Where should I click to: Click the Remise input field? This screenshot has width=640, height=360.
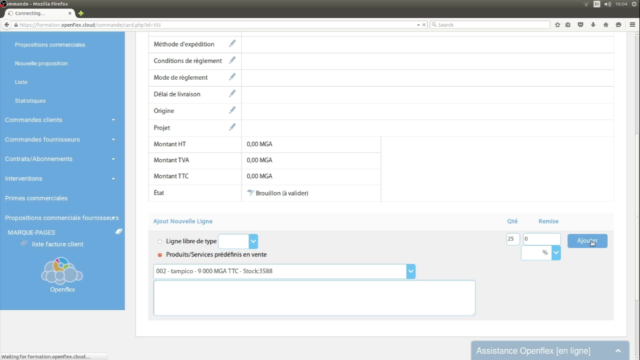(x=541, y=239)
